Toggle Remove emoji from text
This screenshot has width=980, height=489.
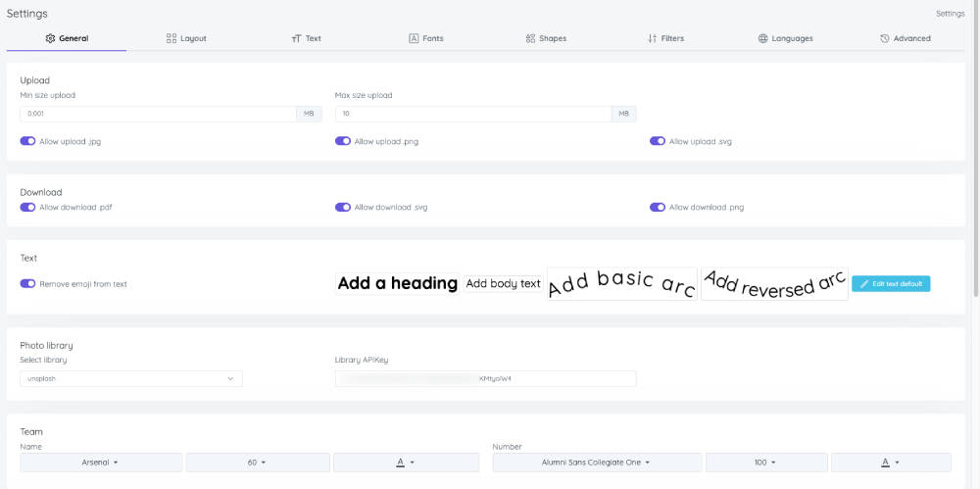[x=27, y=284]
